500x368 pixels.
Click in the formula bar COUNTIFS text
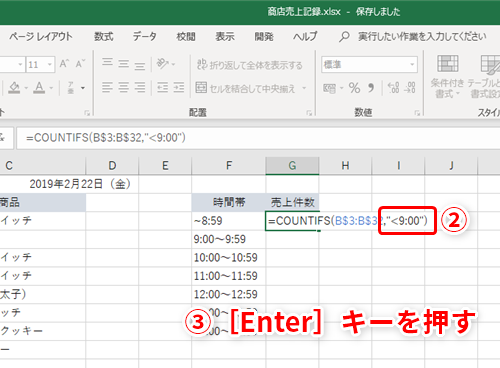pyautogui.click(x=106, y=138)
